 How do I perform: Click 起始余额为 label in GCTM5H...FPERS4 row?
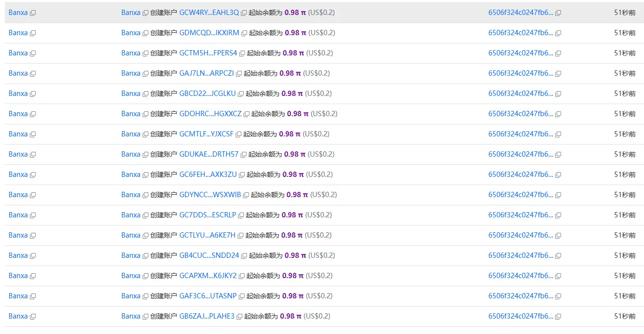[264, 53]
